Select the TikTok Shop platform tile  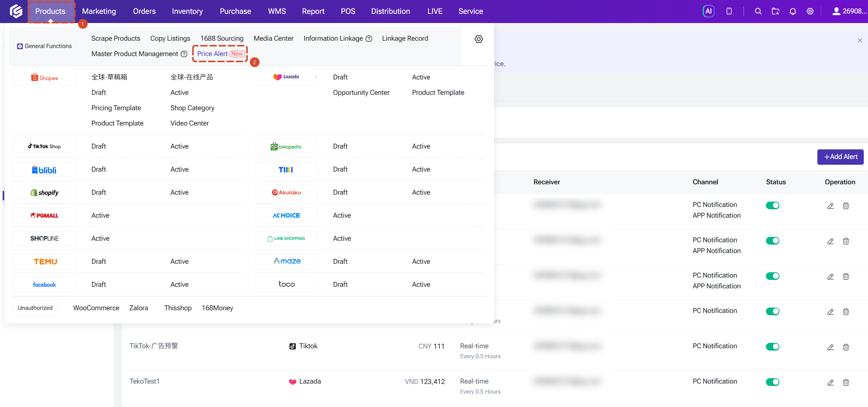click(x=44, y=146)
